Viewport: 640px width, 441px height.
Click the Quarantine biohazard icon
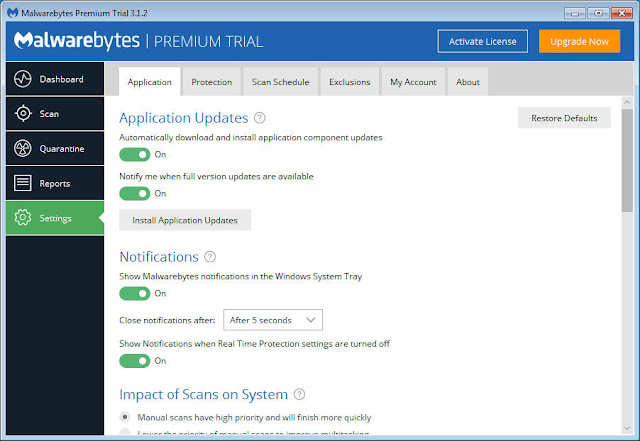click(x=22, y=148)
